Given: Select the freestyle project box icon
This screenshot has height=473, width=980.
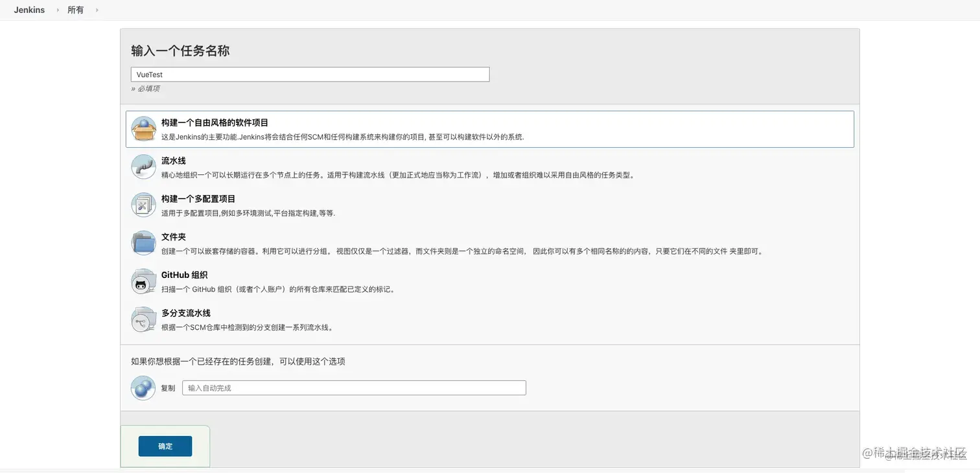Looking at the screenshot, I should (x=143, y=129).
